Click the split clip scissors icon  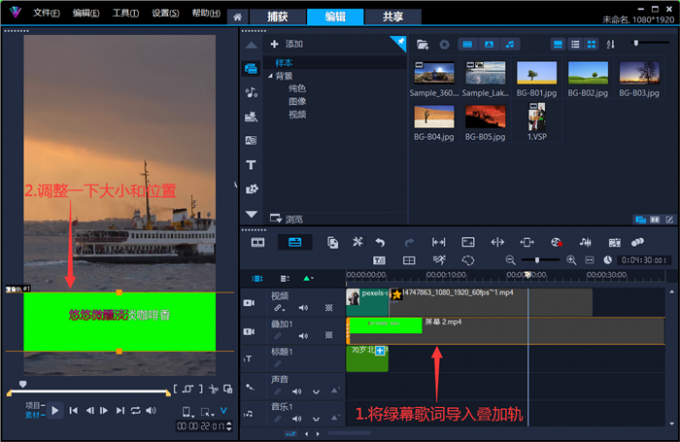[x=213, y=389]
